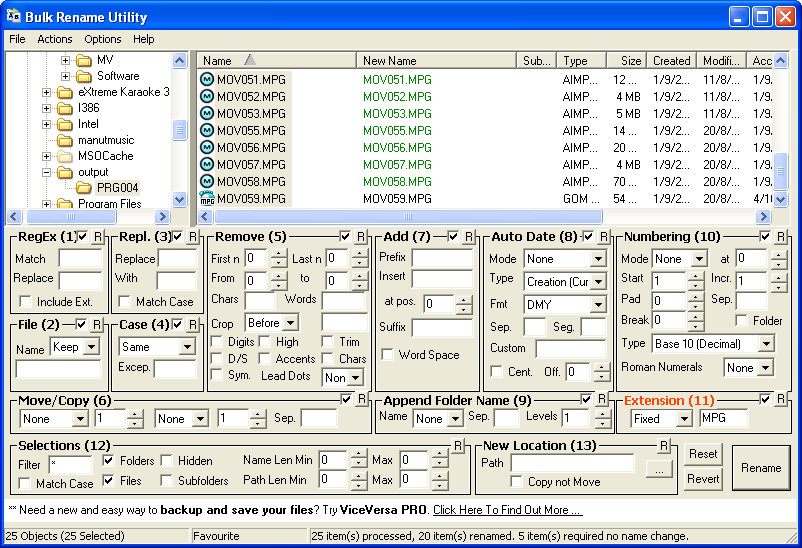
Task: Click the MOV056.MPG file icon
Action: click(207, 147)
